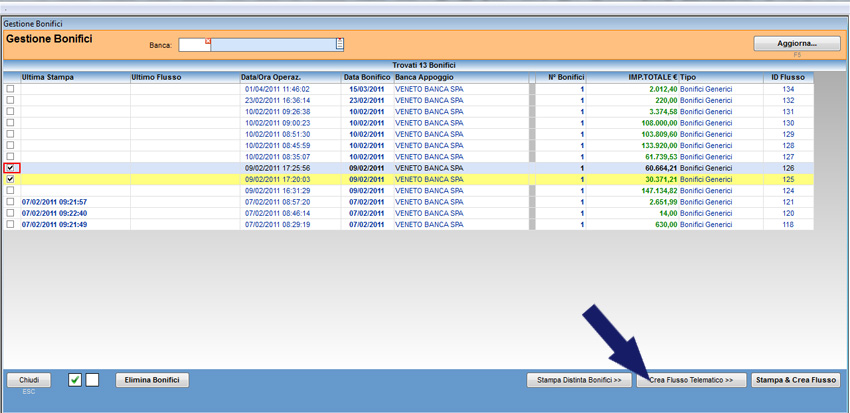The image size is (850, 413).
Task: Click the deselect-all empty box icon
Action: [92, 380]
